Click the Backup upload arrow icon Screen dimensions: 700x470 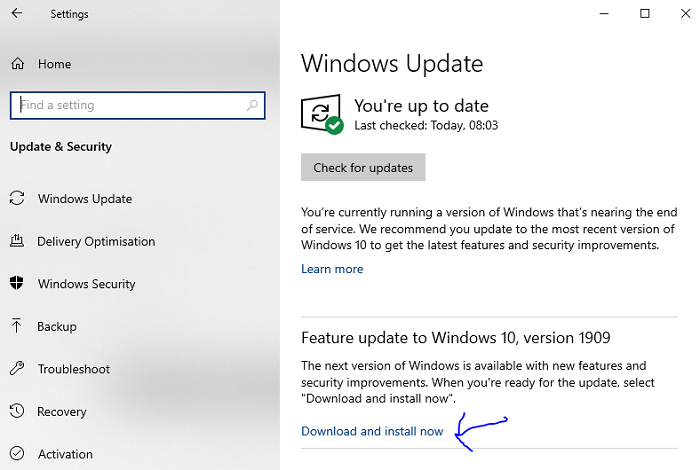point(17,326)
